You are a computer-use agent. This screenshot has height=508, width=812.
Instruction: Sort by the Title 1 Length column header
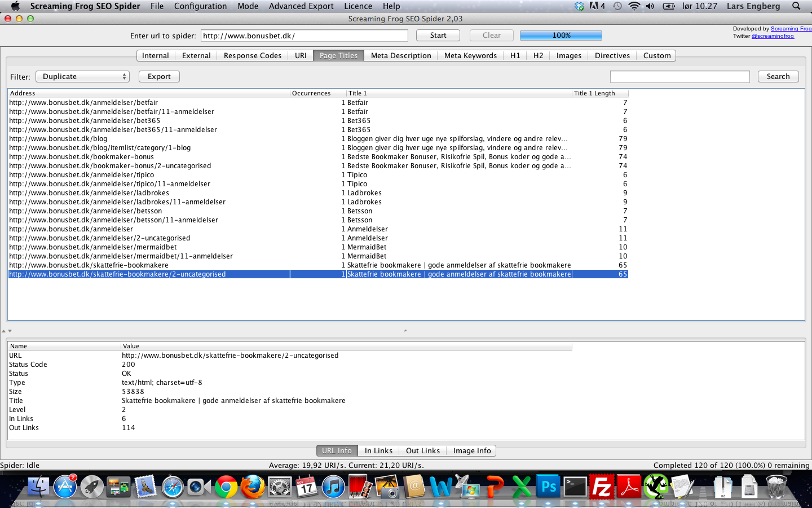click(600, 93)
